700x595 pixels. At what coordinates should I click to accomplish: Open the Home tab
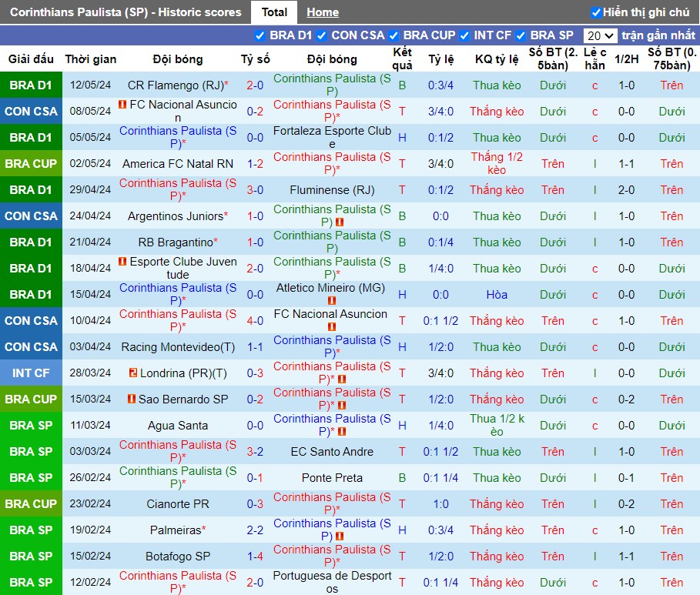[323, 12]
